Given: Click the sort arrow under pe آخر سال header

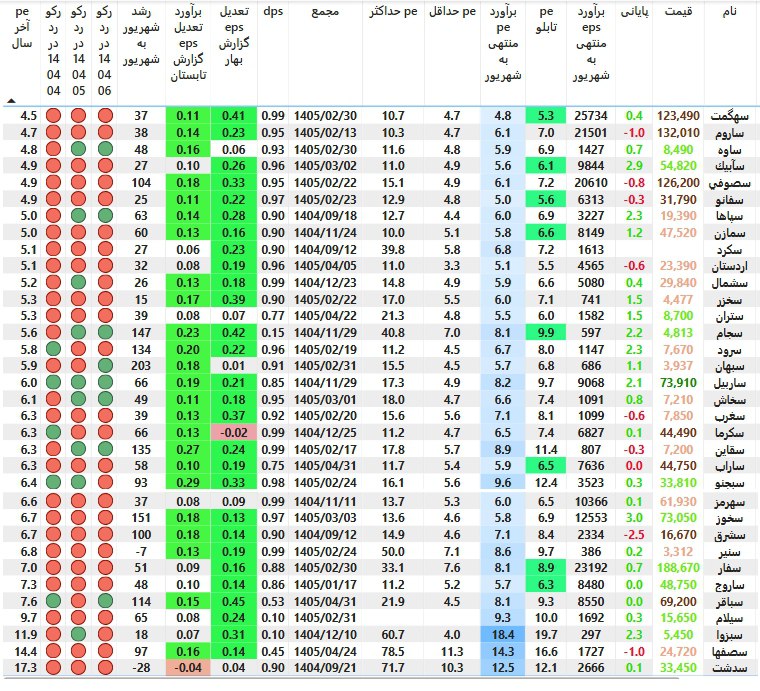Looking at the screenshot, I should click(11, 101).
